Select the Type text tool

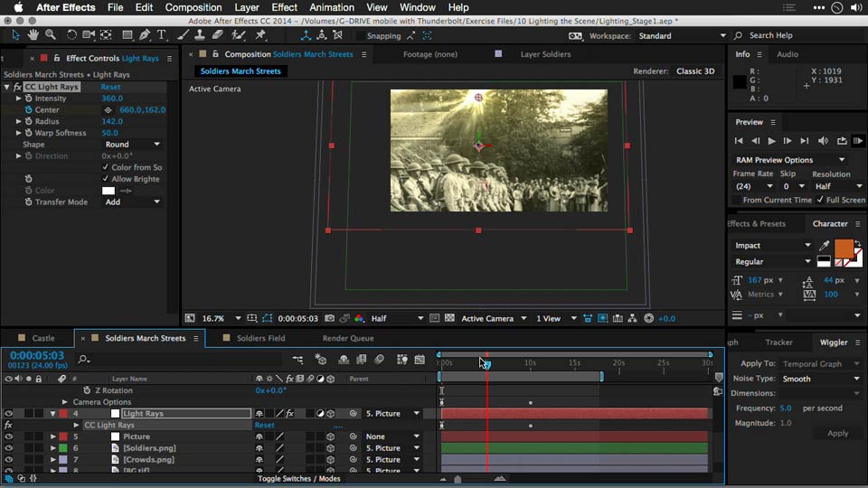tap(162, 35)
